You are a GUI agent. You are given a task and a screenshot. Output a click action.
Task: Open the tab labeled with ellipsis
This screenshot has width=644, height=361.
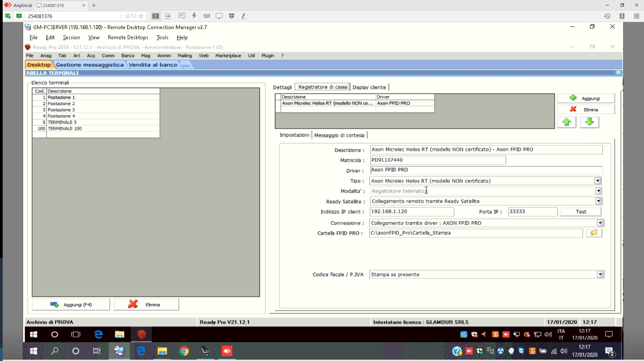coord(186,65)
